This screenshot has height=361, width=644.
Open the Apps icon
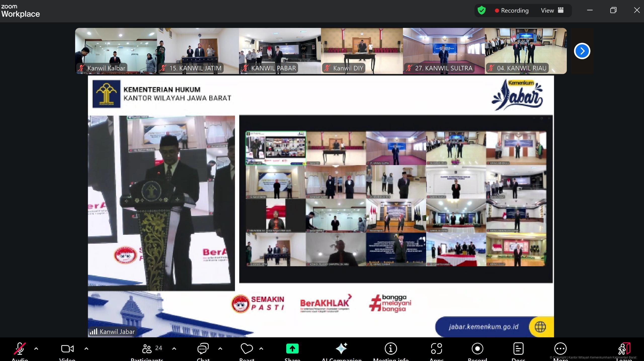click(x=436, y=349)
